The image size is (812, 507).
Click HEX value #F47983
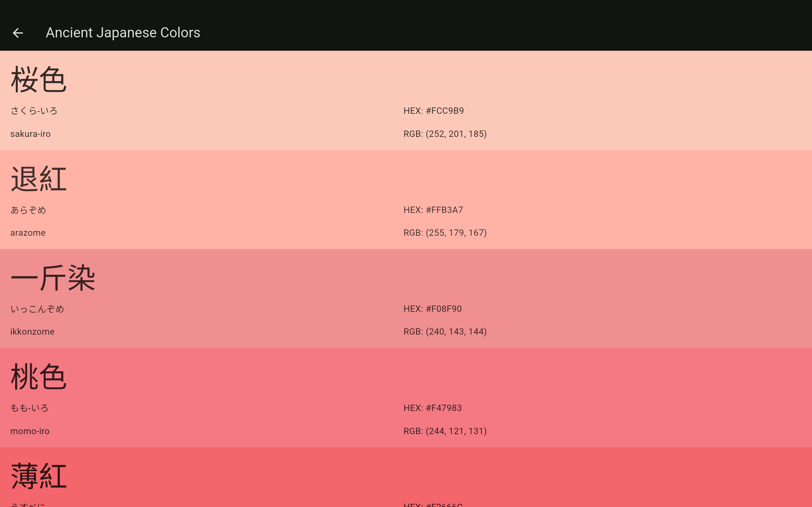coord(433,408)
